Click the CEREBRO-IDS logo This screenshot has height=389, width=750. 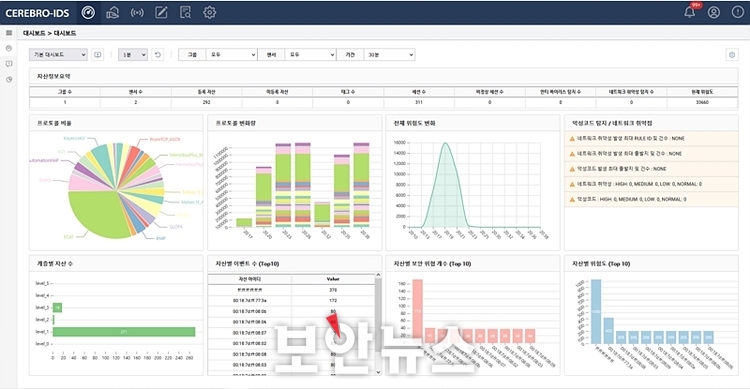coord(37,13)
